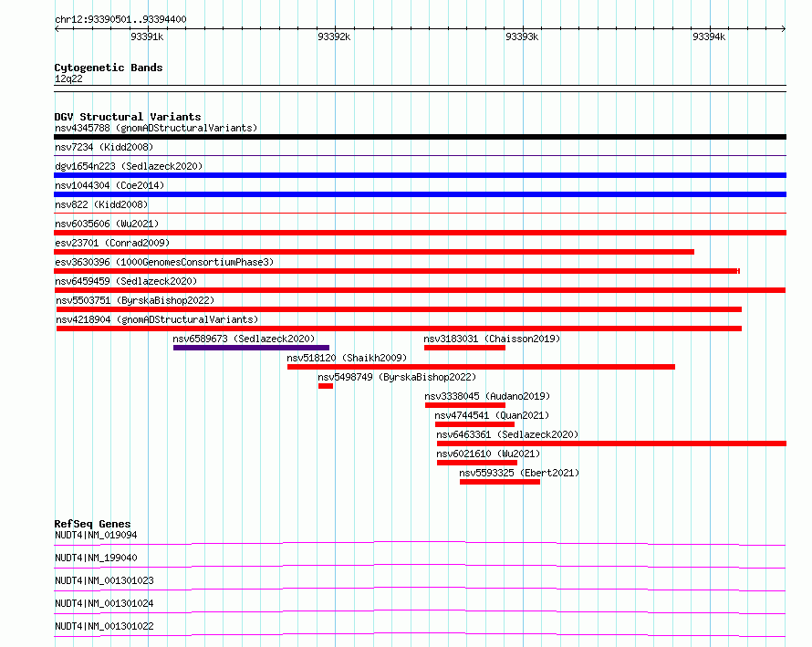Click the chr12:93390501..93394400 region label
Image resolution: width=812 pixels, height=647 pixels.
click(x=120, y=20)
